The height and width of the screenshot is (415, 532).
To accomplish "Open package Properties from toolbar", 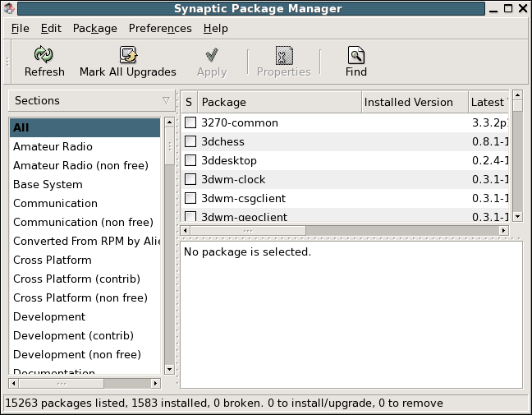I will point(283,62).
